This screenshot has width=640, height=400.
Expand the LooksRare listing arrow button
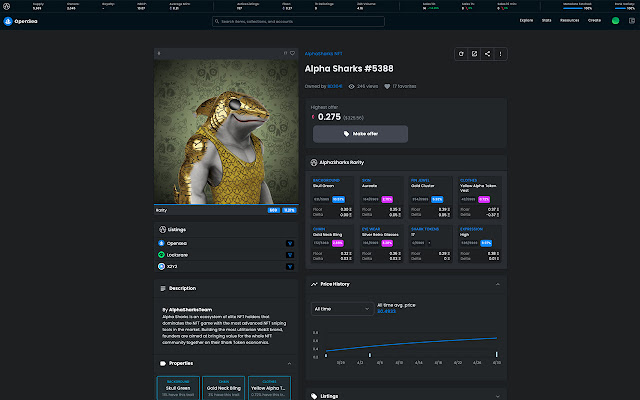(290, 255)
